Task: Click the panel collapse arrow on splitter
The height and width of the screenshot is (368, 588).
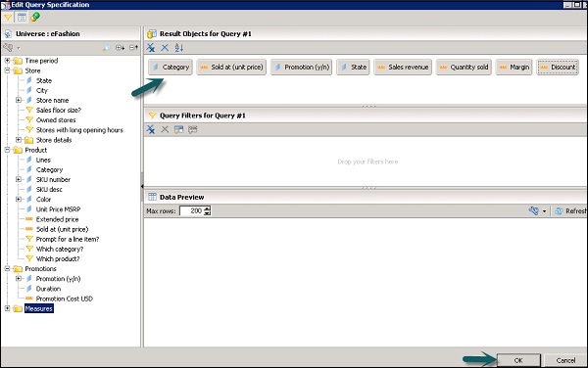Action: pyautogui.click(x=142, y=186)
